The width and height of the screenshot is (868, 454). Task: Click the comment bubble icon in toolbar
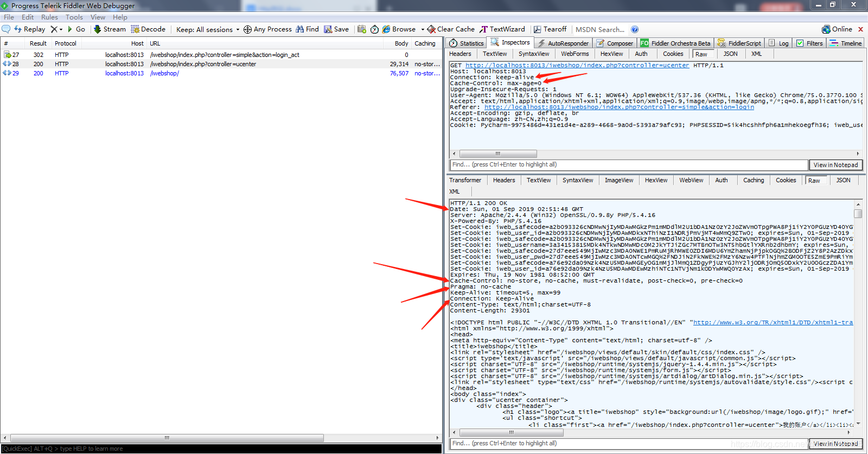[x=6, y=29]
